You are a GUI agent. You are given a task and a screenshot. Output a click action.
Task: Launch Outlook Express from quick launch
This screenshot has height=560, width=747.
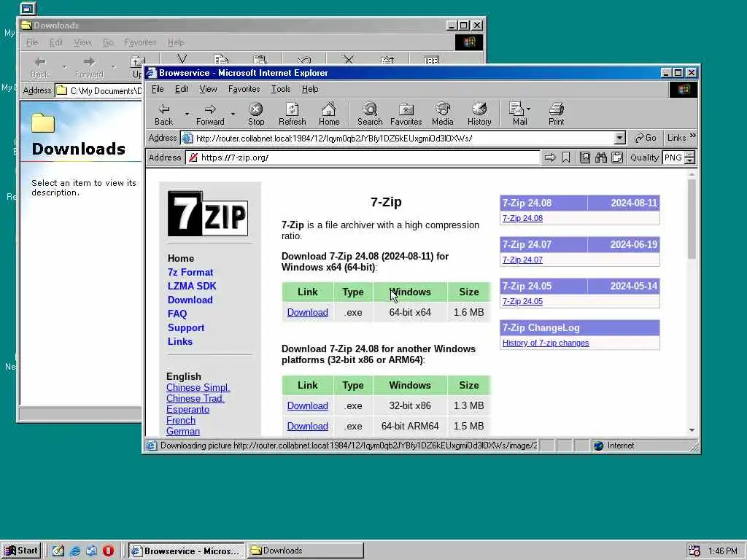[x=91, y=551]
